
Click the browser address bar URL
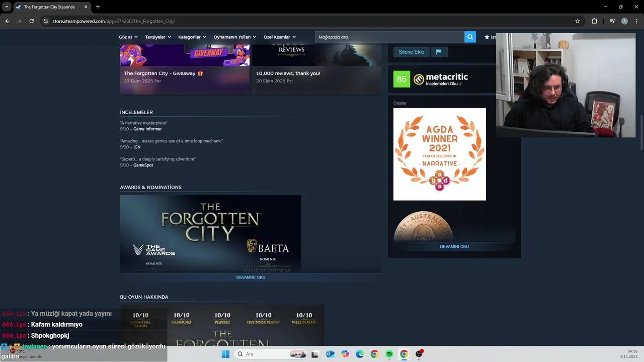tap(114, 21)
